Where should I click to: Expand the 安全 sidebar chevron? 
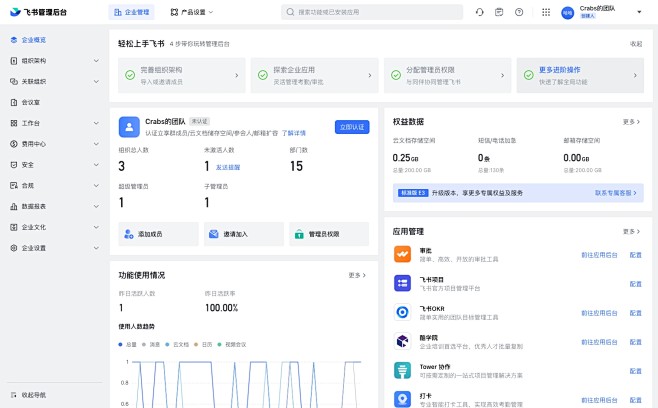click(96, 165)
